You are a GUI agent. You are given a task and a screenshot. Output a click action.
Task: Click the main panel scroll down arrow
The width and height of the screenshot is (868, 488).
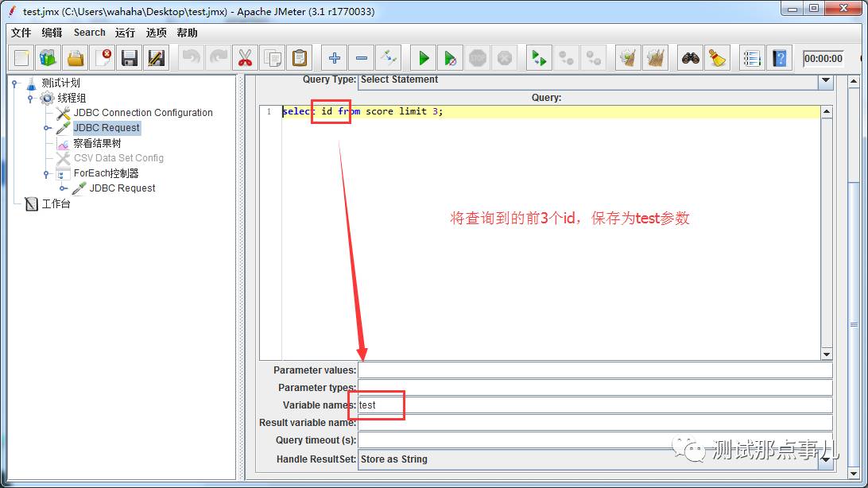tap(854, 474)
